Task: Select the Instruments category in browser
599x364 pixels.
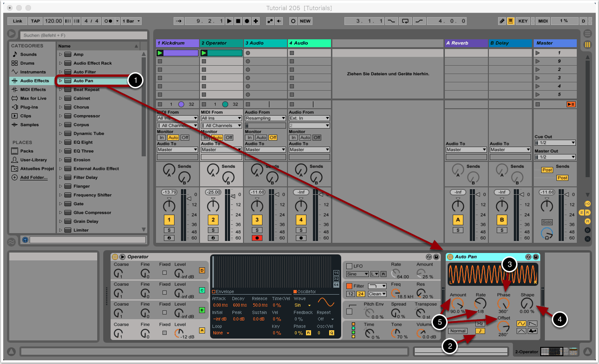Action: [x=32, y=72]
